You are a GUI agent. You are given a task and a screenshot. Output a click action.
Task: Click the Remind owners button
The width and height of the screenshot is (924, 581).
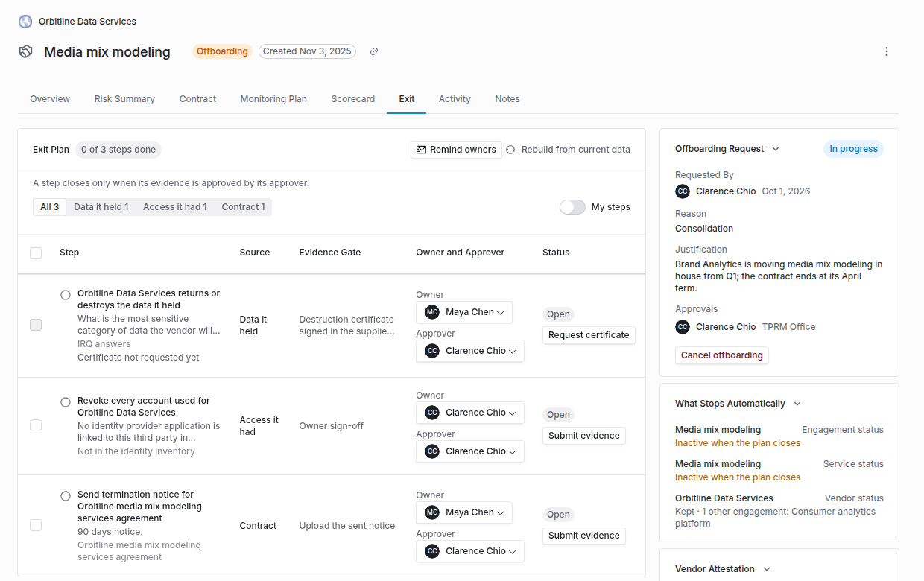point(456,150)
